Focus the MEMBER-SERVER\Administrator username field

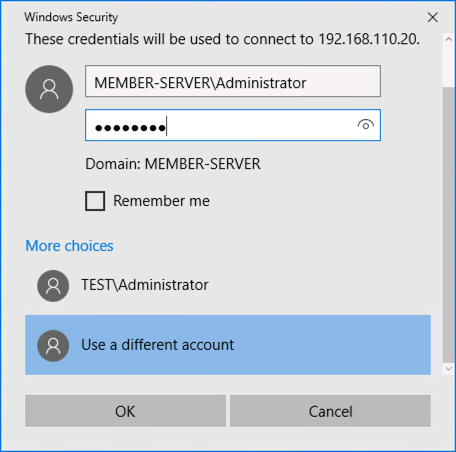click(x=233, y=81)
